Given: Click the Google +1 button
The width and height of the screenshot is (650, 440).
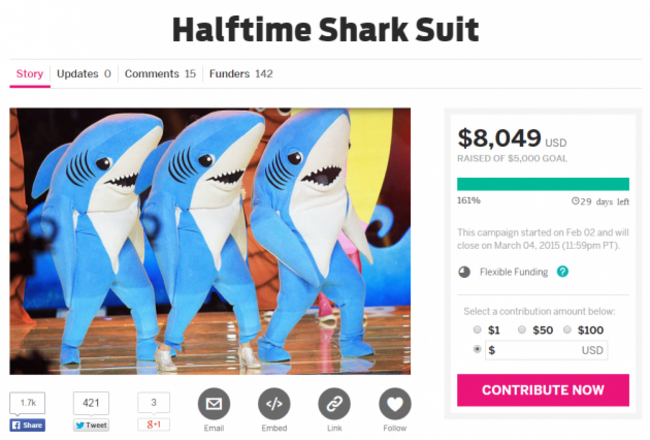Looking at the screenshot, I should [153, 425].
